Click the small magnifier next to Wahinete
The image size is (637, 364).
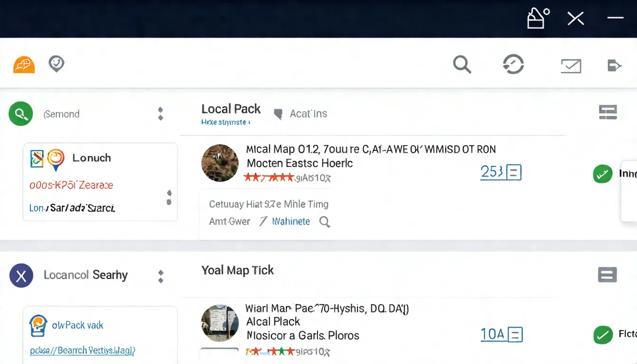pyautogui.click(x=325, y=222)
